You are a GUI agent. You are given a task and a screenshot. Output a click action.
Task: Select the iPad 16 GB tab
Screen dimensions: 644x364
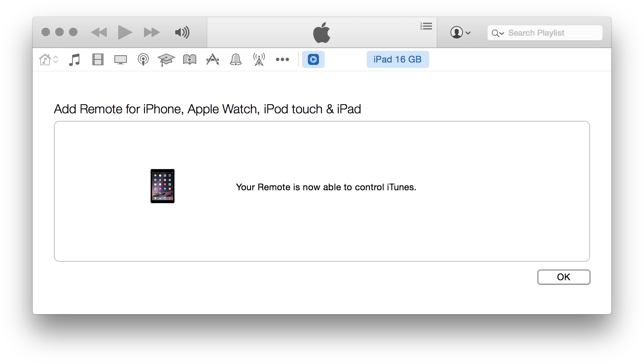click(x=398, y=59)
